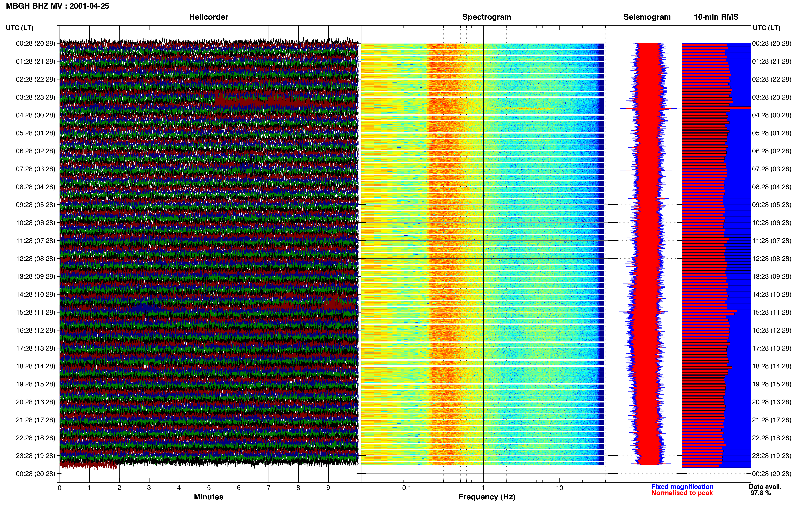This screenshot has height=508, width=812.
Task: Click the red 'Normalised to peak' legend
Action: point(682,493)
